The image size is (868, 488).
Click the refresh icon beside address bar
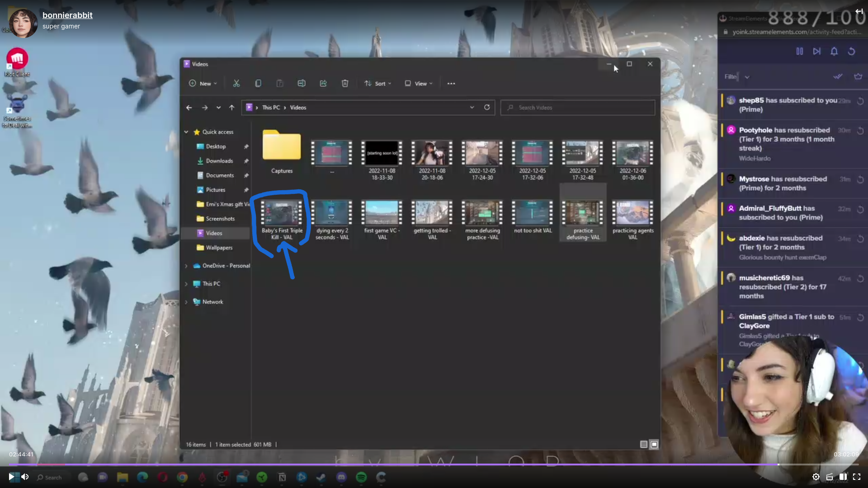click(x=487, y=108)
